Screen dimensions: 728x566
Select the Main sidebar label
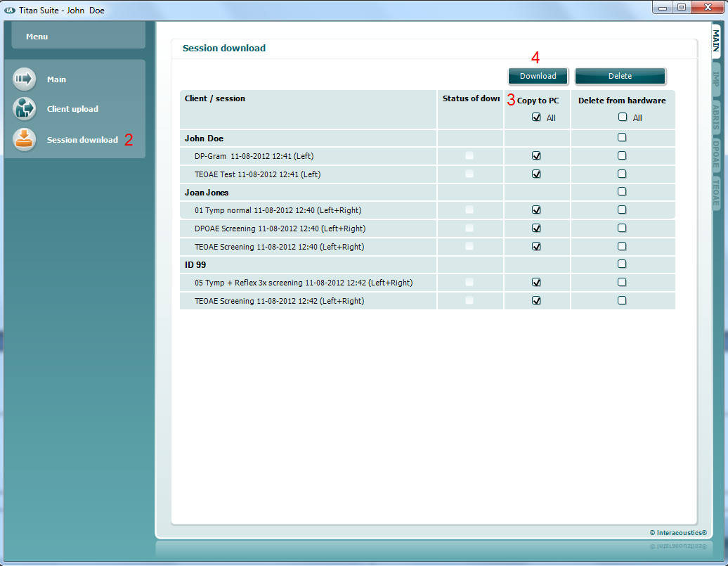coord(56,79)
